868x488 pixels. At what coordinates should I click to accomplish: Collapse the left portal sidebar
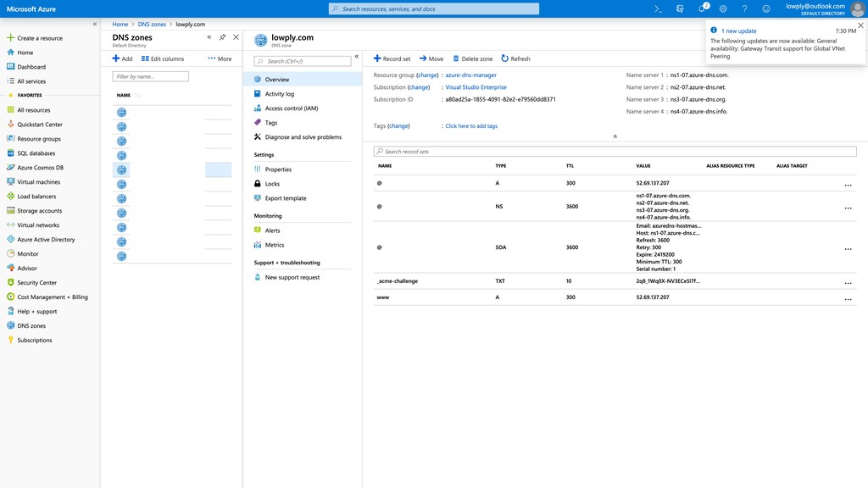(95, 24)
